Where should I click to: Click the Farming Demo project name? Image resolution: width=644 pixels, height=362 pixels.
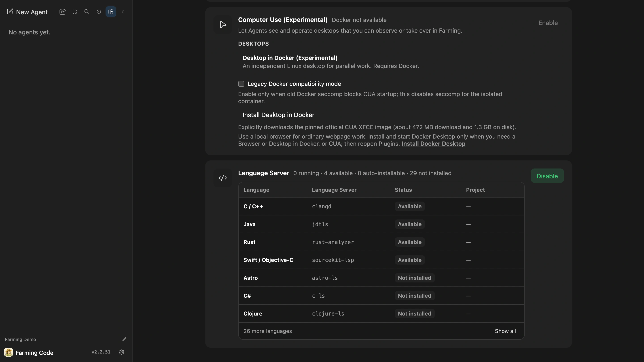point(20,339)
